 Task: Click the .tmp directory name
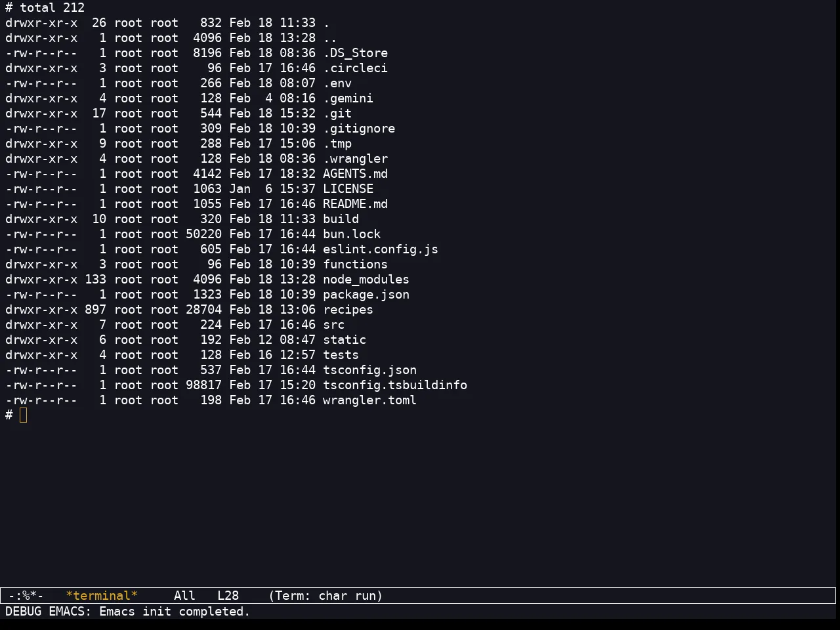[x=337, y=144]
